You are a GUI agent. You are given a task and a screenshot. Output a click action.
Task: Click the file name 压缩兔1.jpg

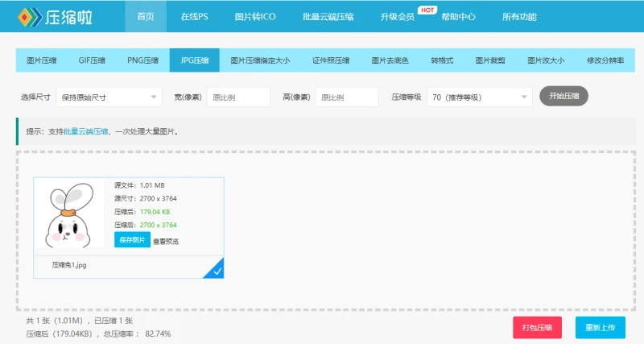69,265
